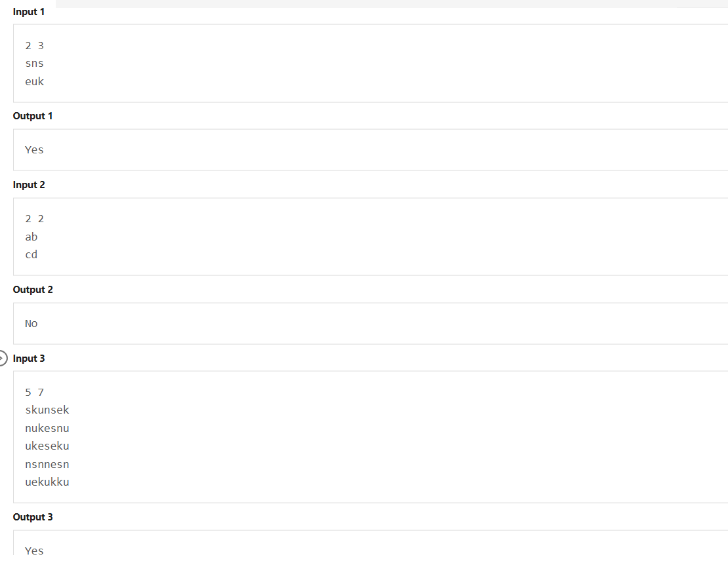
Task: Select the 'Yes' text in Output 1 box
Action: 34,150
